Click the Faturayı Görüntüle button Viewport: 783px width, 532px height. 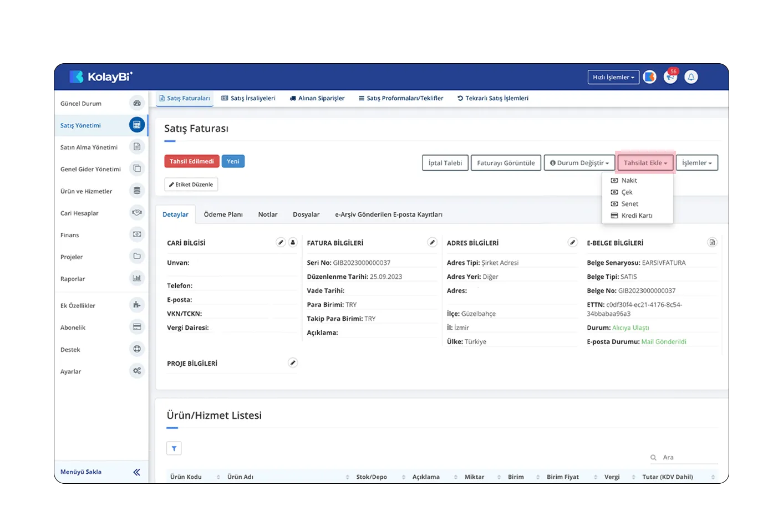click(506, 163)
